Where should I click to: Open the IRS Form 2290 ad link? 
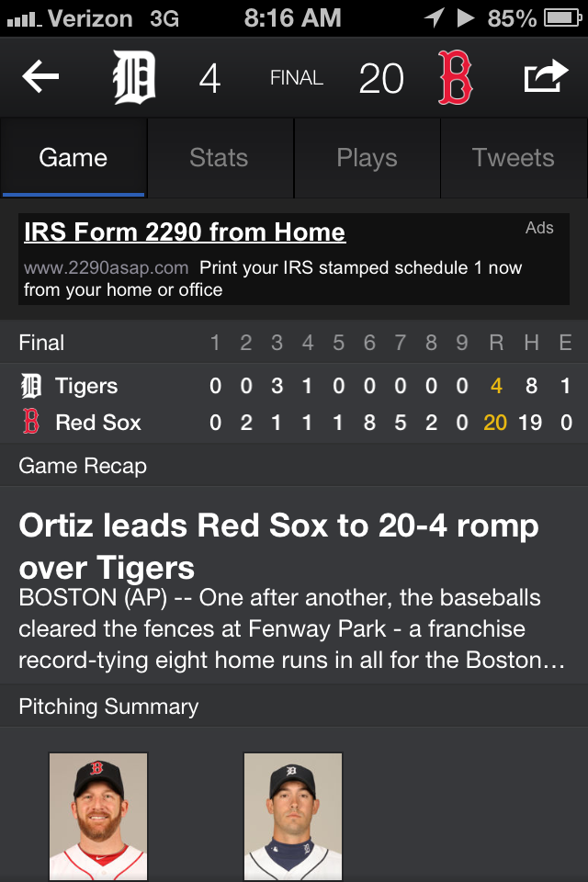pos(185,232)
